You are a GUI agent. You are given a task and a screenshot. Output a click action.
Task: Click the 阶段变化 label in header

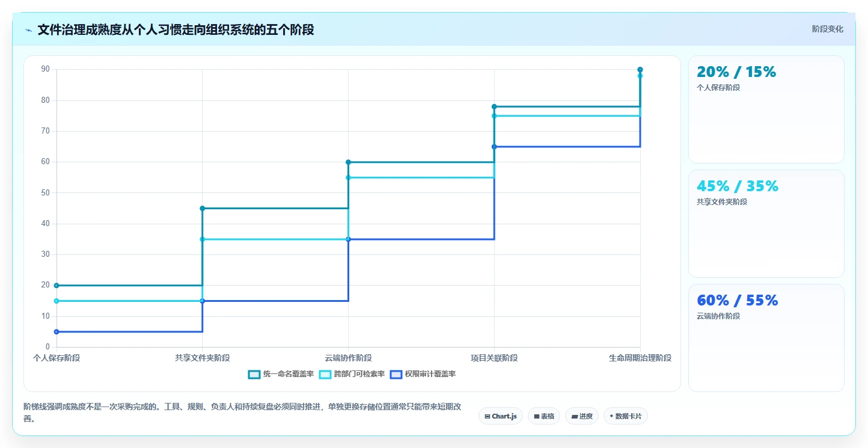[x=828, y=29]
